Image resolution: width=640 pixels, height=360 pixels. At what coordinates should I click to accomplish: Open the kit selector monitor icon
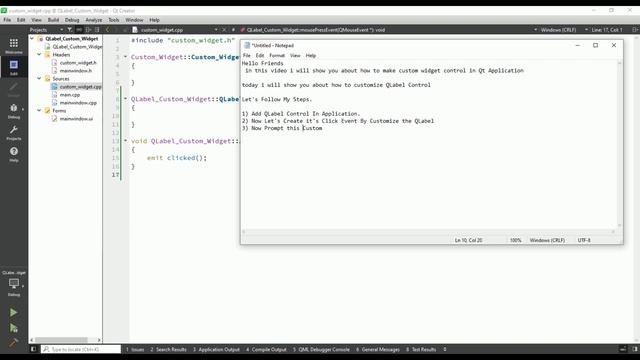click(x=13, y=285)
